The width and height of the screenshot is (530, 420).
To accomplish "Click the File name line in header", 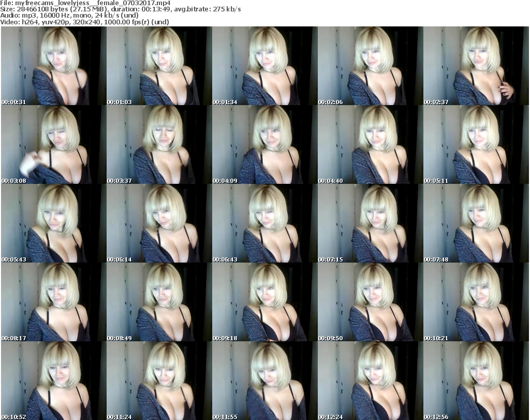I will [85, 3].
